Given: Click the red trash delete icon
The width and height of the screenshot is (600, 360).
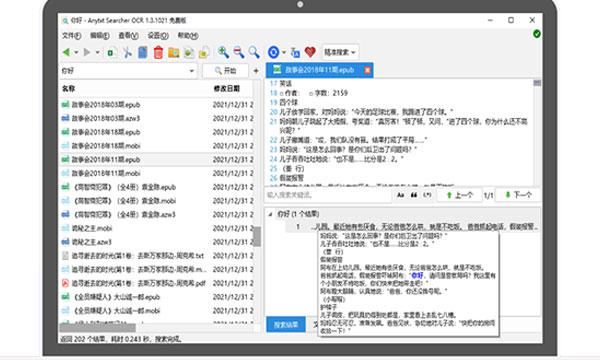Looking at the screenshot, I should point(158,52).
